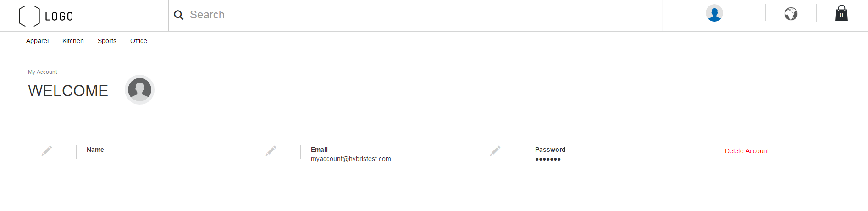Click the hexagon LOGO in header
Image resolution: width=868 pixels, height=211 pixels.
point(46,16)
